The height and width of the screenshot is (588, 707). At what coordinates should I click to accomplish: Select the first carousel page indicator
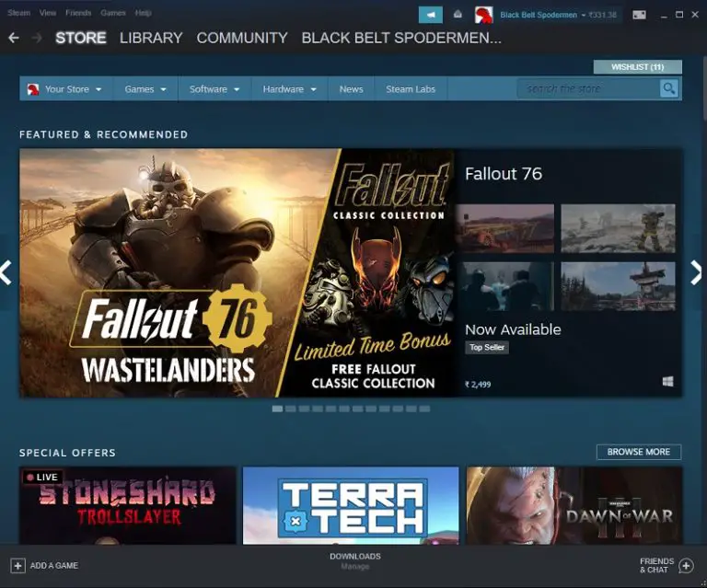[277, 409]
